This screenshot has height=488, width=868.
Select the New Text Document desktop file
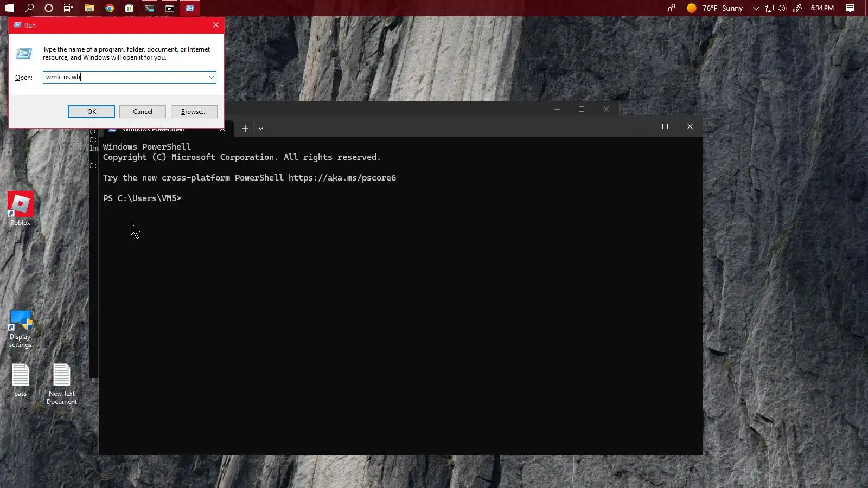(x=62, y=384)
